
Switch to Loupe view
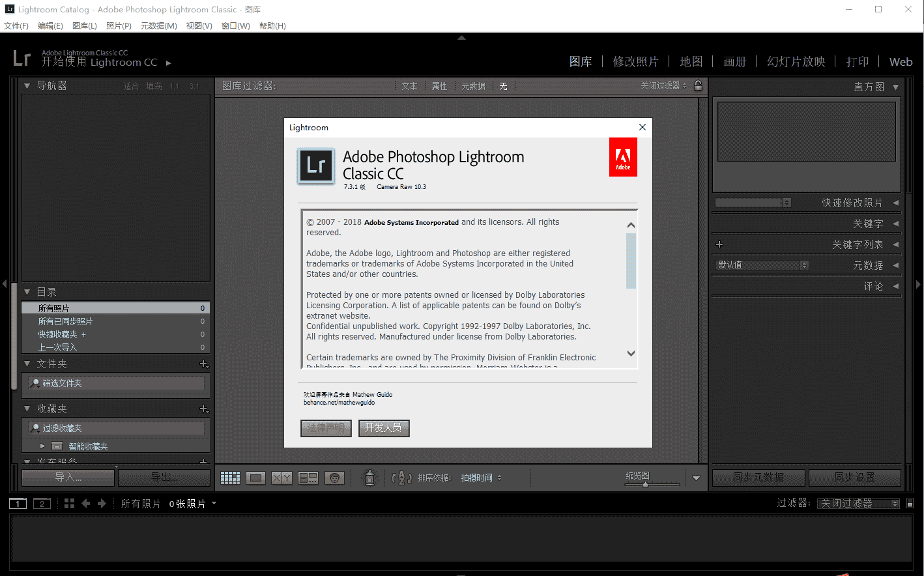[255, 477]
